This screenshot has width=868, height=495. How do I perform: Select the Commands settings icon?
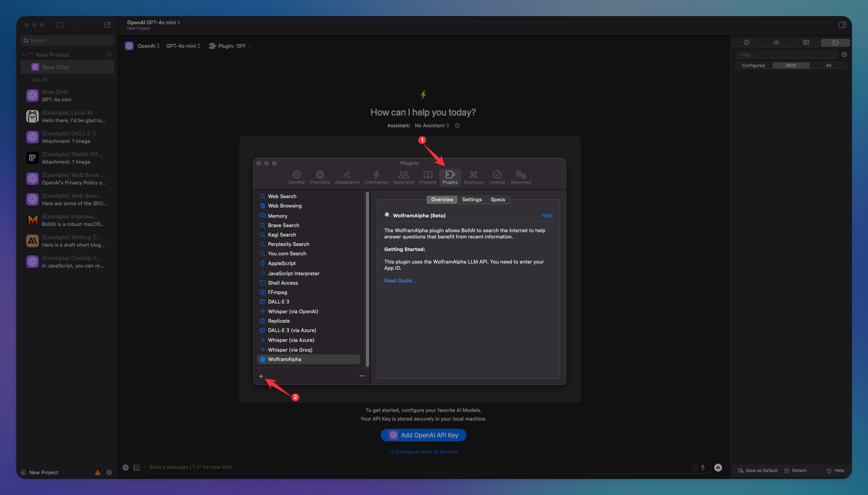[376, 177]
